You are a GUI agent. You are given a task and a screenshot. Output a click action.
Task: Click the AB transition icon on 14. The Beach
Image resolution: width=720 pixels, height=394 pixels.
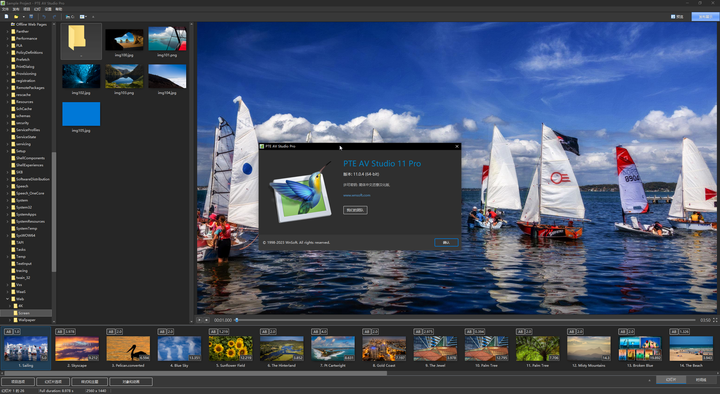(x=674, y=331)
